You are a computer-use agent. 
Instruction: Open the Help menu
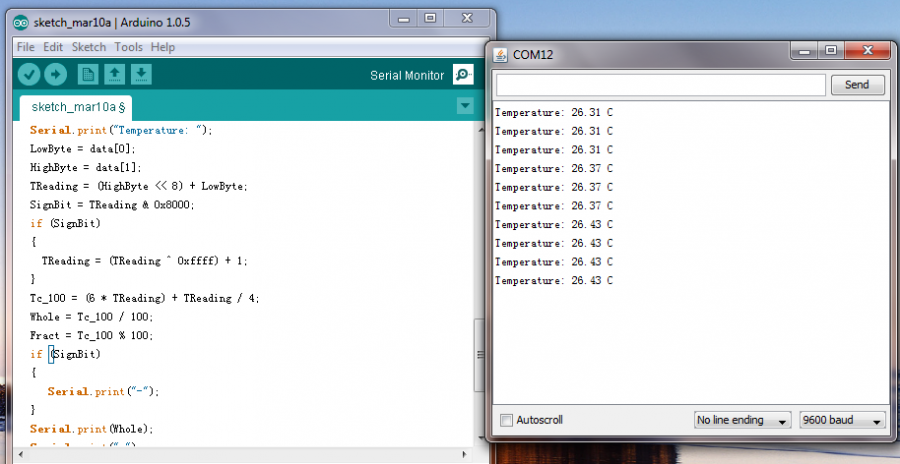(162, 47)
